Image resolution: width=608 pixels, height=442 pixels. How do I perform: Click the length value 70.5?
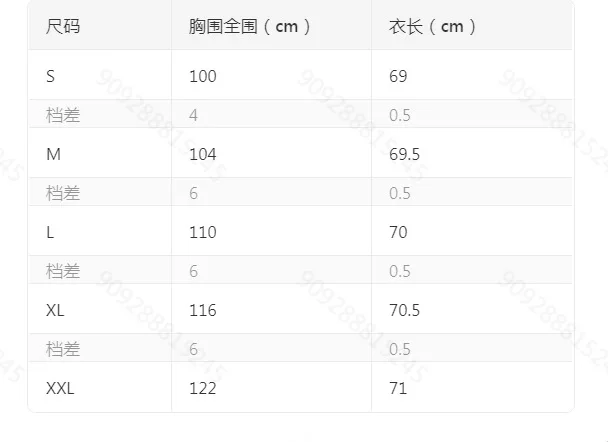coord(404,310)
